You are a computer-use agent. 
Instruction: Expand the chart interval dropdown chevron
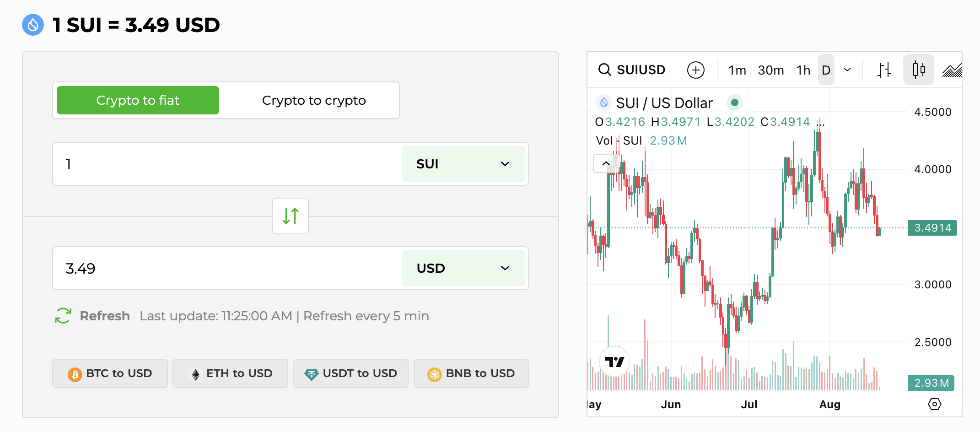point(847,70)
